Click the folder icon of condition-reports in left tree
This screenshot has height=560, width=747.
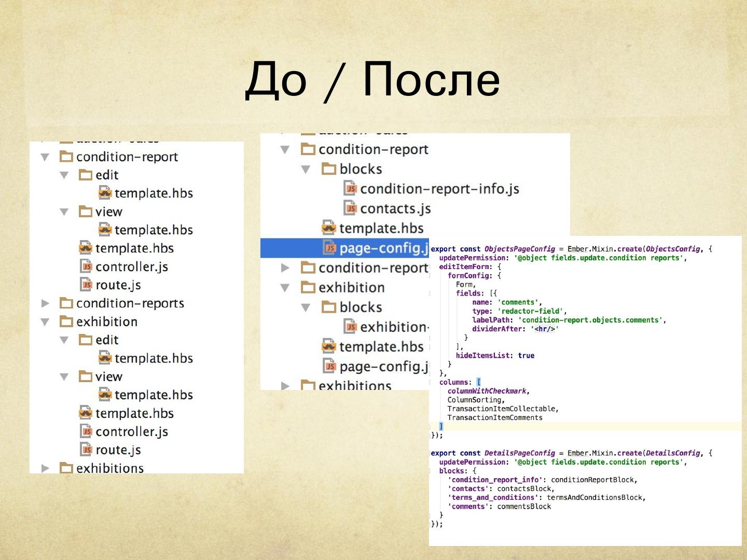pyautogui.click(x=66, y=303)
